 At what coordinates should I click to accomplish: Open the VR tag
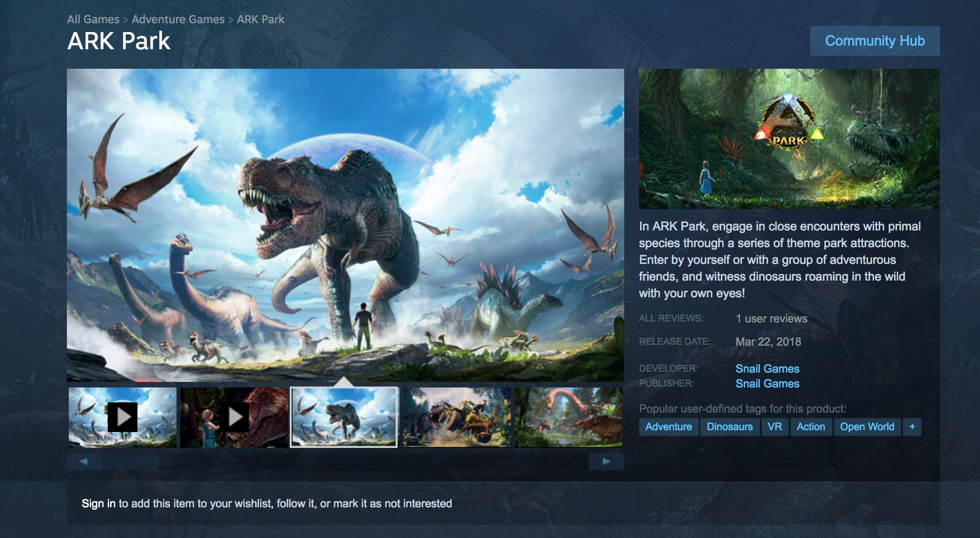775,427
